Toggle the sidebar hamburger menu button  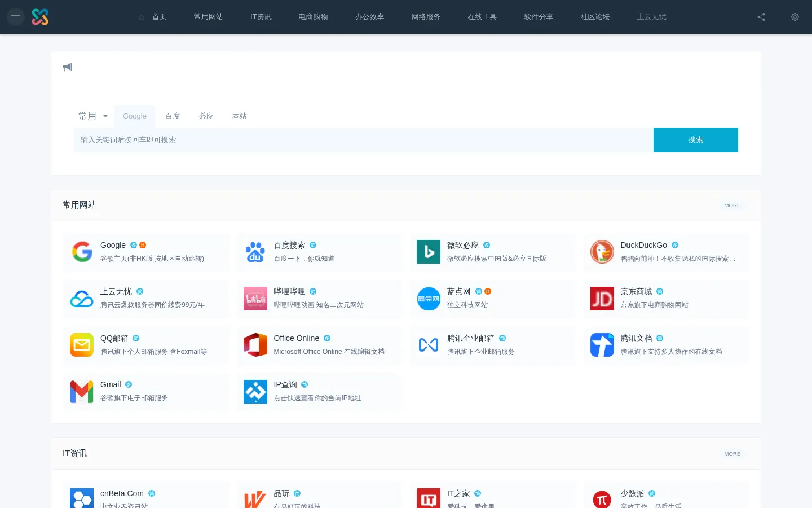coord(16,17)
